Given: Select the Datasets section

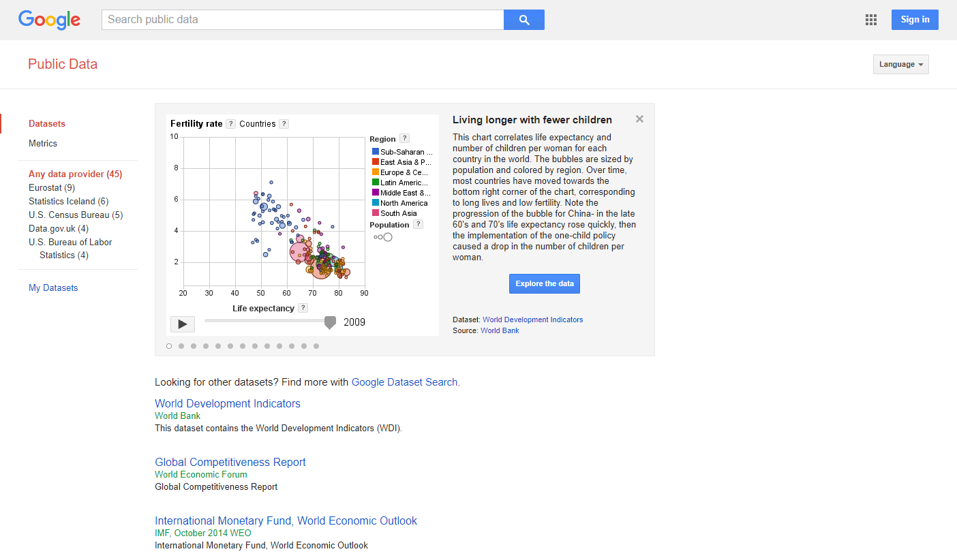Looking at the screenshot, I should (x=47, y=123).
